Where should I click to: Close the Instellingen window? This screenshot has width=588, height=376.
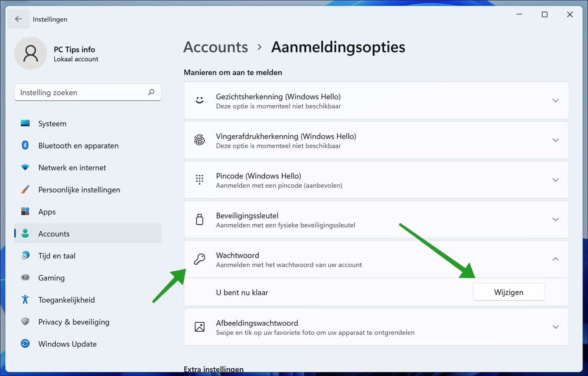tap(570, 14)
